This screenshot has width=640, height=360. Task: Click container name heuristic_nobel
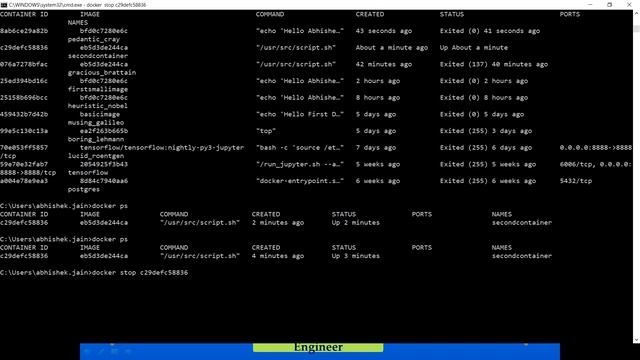click(98, 106)
